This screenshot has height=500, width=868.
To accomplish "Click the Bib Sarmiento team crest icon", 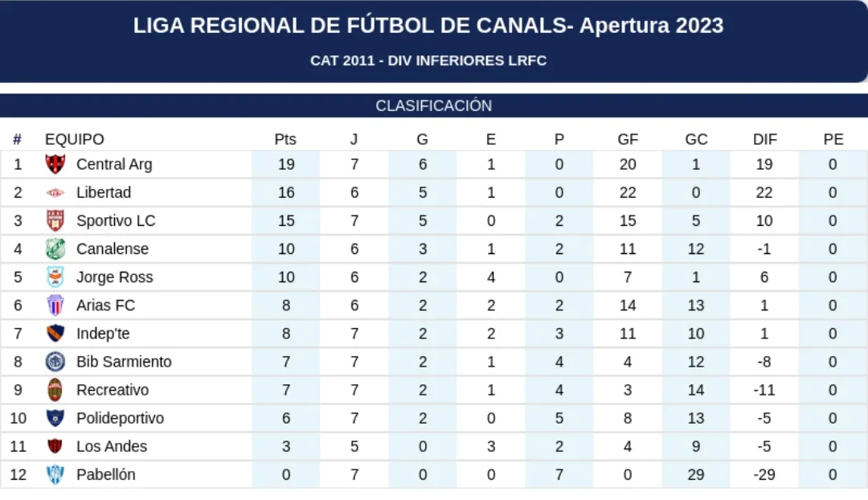I will click(x=55, y=362).
